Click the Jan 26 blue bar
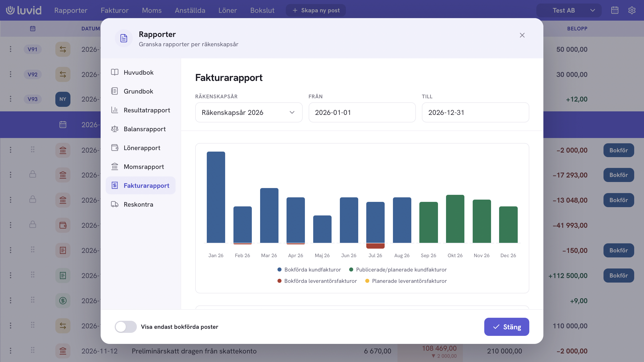The width and height of the screenshot is (644, 362). coord(216,197)
